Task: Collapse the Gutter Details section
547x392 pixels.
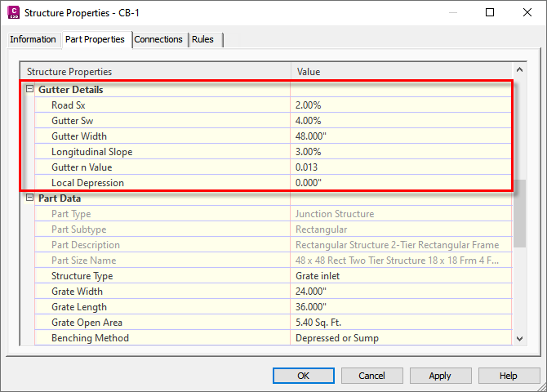Action: coord(30,89)
